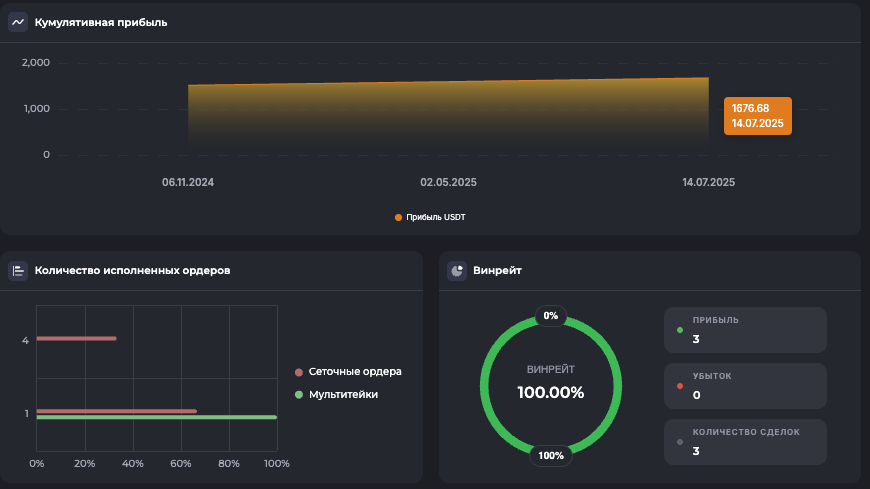The image size is (870, 489).
Task: Click the orange 1676.68 profit tooltip
Action: pos(757,115)
